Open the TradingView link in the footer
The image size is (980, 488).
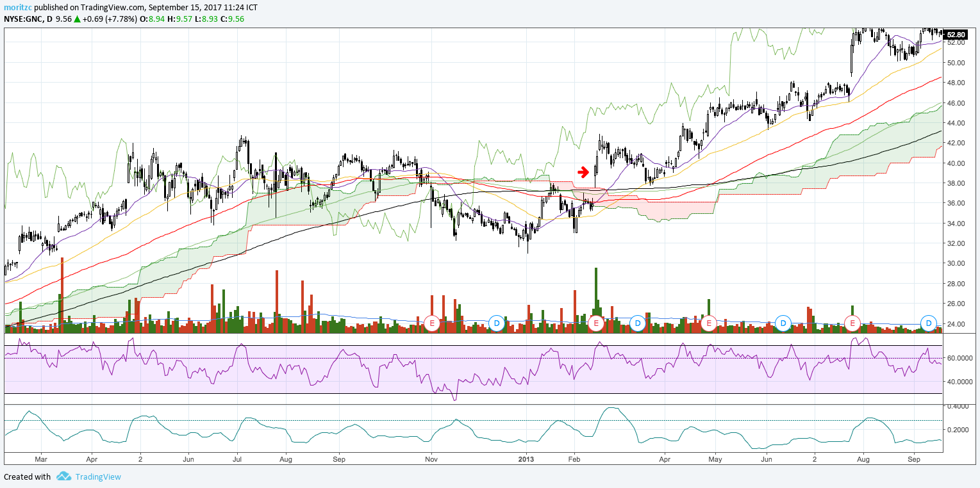[x=98, y=476]
